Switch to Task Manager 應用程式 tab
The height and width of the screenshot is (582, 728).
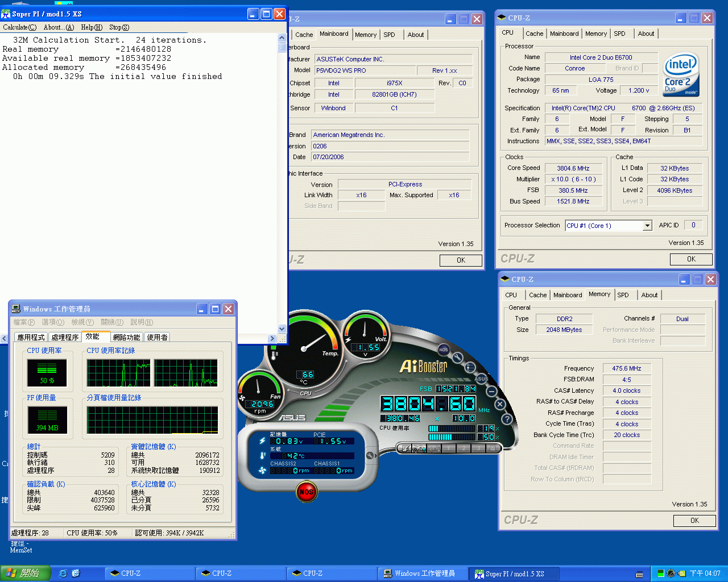point(31,337)
